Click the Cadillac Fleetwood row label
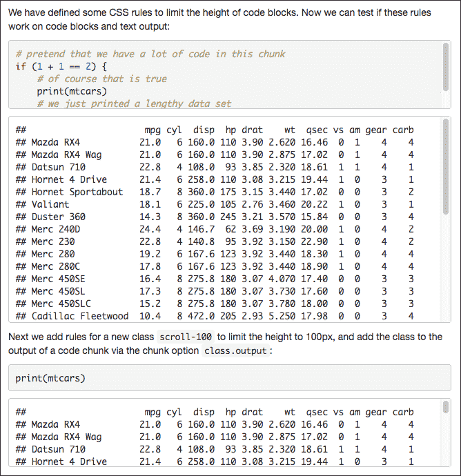 [x=79, y=316]
